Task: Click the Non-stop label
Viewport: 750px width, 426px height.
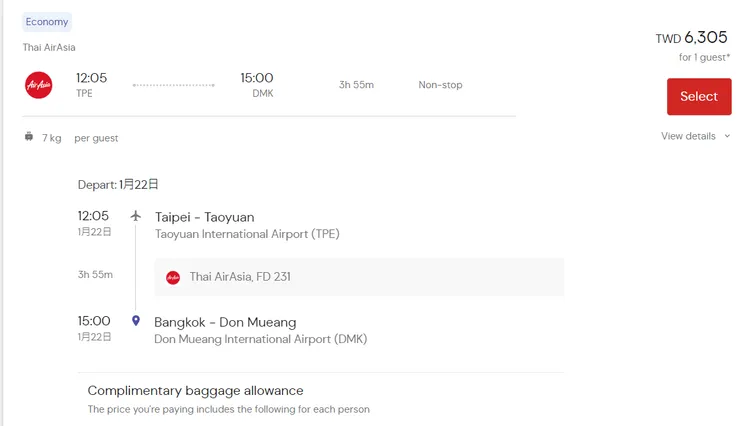Action: (x=440, y=85)
